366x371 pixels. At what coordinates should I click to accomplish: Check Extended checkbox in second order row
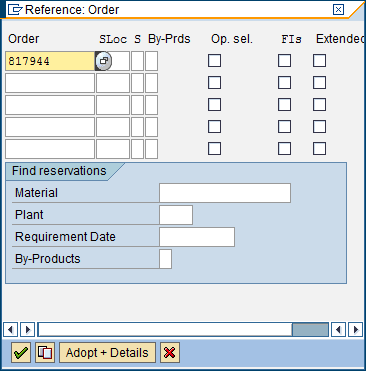pyautogui.click(x=319, y=83)
